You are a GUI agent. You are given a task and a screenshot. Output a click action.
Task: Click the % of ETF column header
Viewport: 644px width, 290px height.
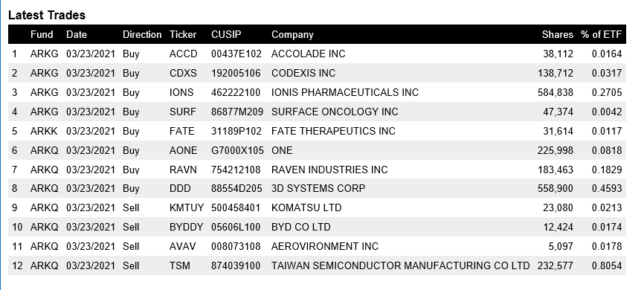[x=602, y=34]
